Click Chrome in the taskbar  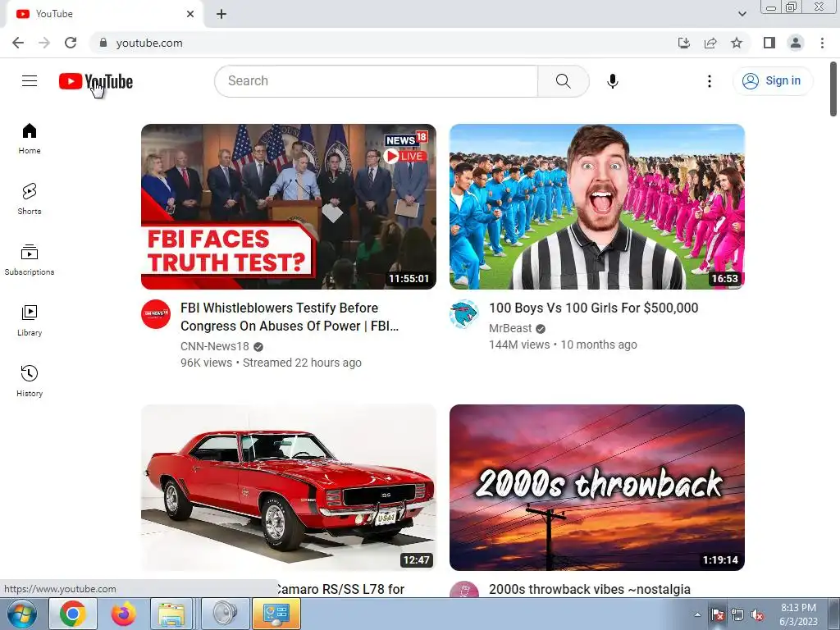tap(73, 614)
